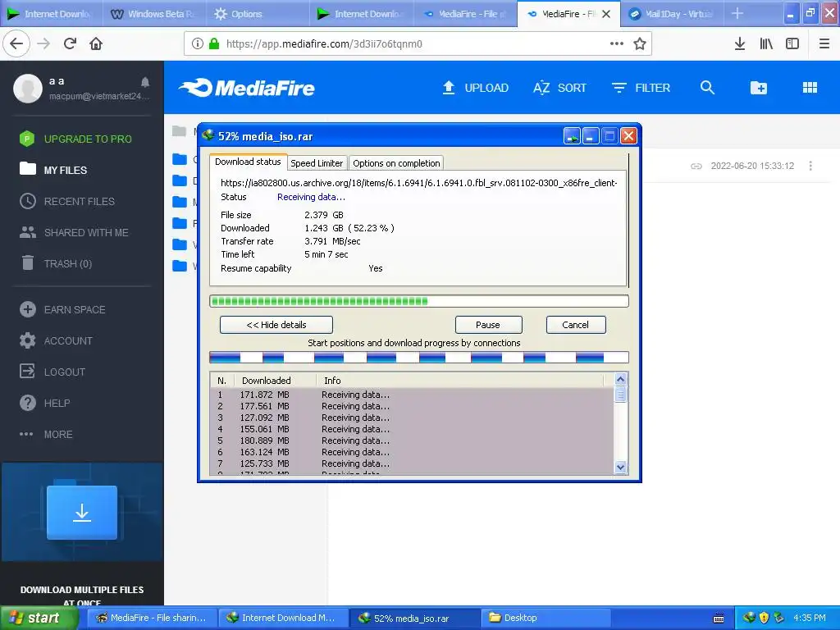Click Logout in the sidebar

(x=52, y=372)
